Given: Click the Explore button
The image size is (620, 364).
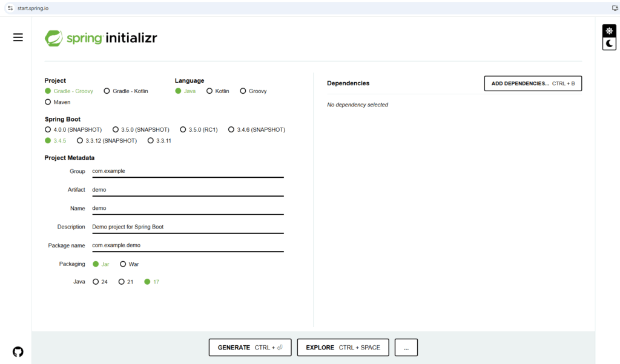Looking at the screenshot, I should click(x=343, y=348).
